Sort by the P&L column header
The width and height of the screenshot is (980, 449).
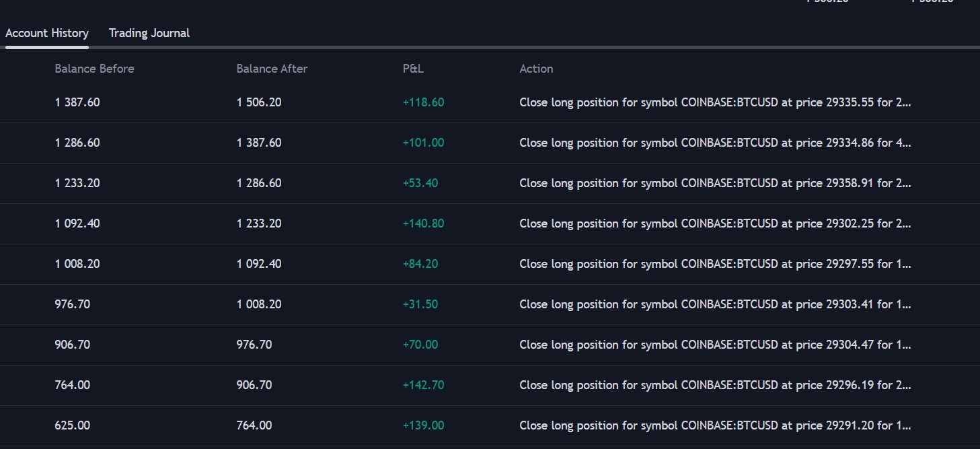tap(413, 69)
